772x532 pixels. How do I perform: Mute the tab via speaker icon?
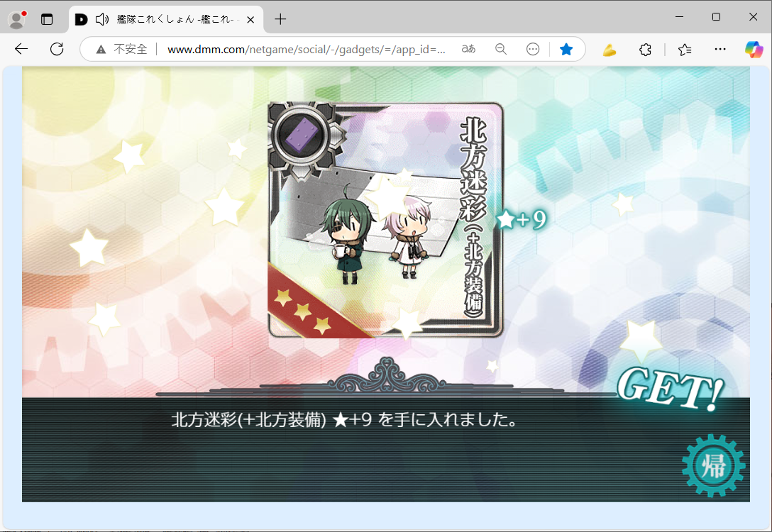(102, 19)
